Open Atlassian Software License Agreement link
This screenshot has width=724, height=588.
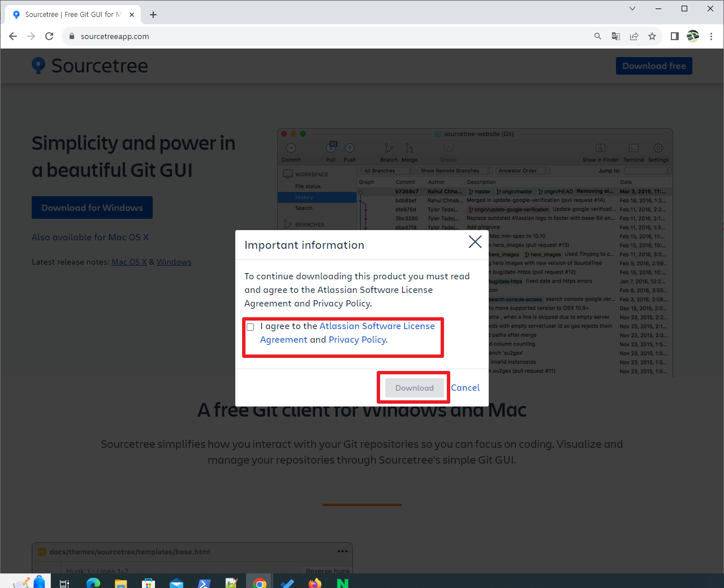(347, 332)
